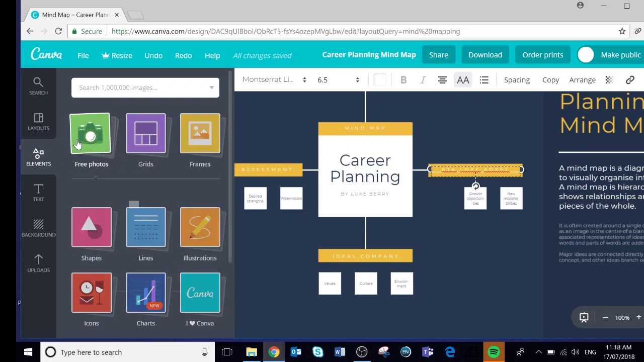
Task: Expand the image search dropdown arrow
Action: pos(211,88)
